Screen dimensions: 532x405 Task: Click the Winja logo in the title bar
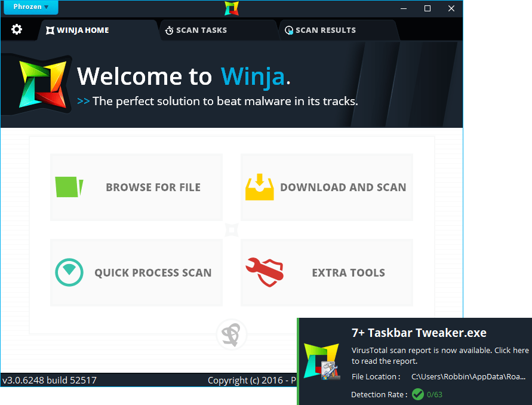pyautogui.click(x=232, y=8)
